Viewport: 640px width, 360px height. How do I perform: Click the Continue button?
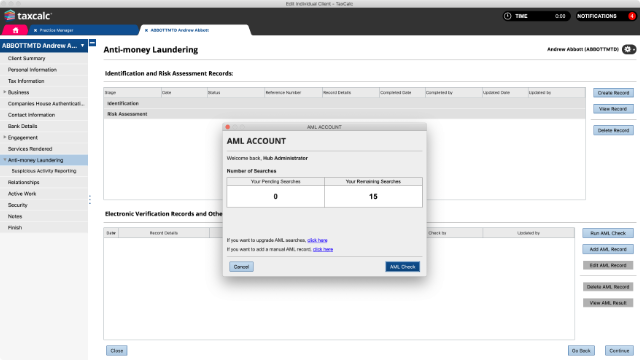pos(619,351)
